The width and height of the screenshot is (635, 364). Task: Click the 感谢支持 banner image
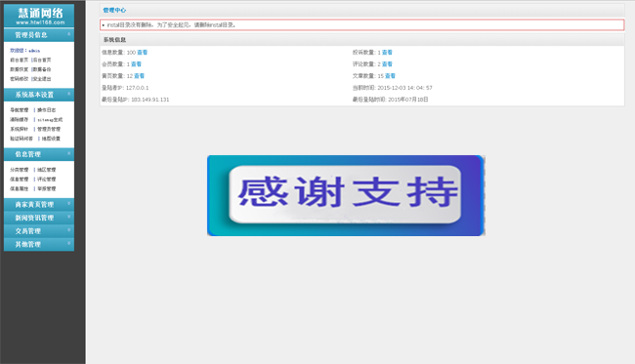click(346, 195)
